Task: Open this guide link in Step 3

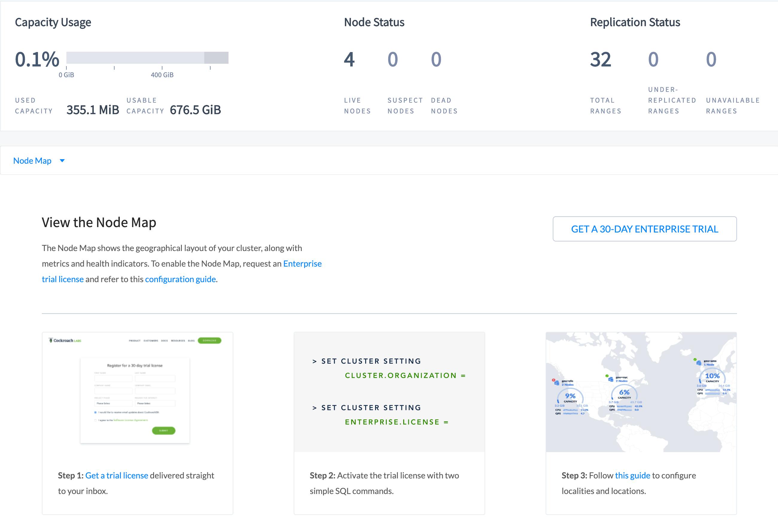Action: click(x=632, y=475)
